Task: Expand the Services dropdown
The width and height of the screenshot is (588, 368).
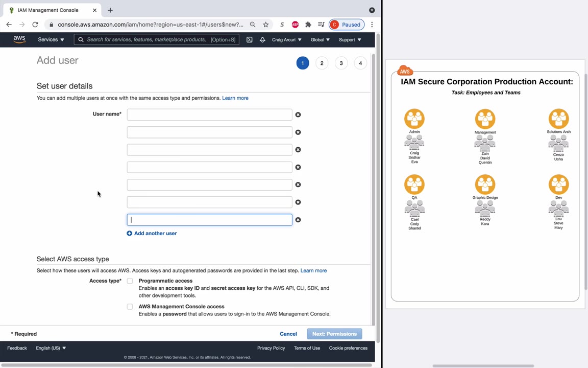Action: (x=51, y=39)
